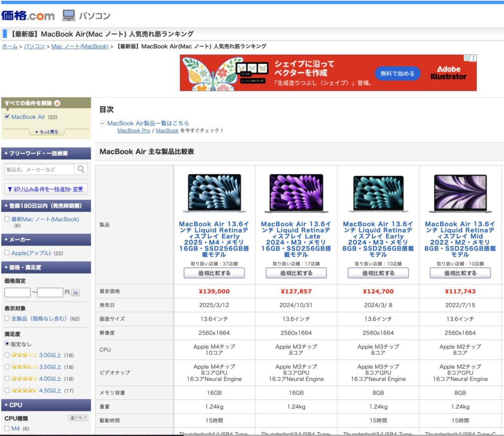
Task: Clear all filters with the orange X icon
Action: (x=57, y=103)
